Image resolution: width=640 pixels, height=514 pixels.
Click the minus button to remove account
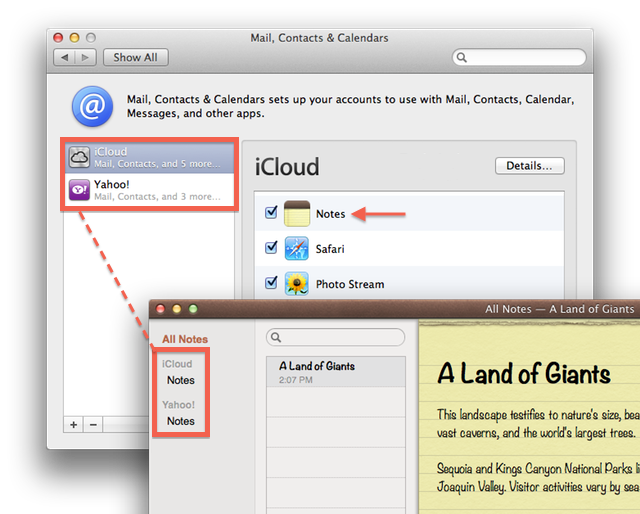(x=93, y=425)
